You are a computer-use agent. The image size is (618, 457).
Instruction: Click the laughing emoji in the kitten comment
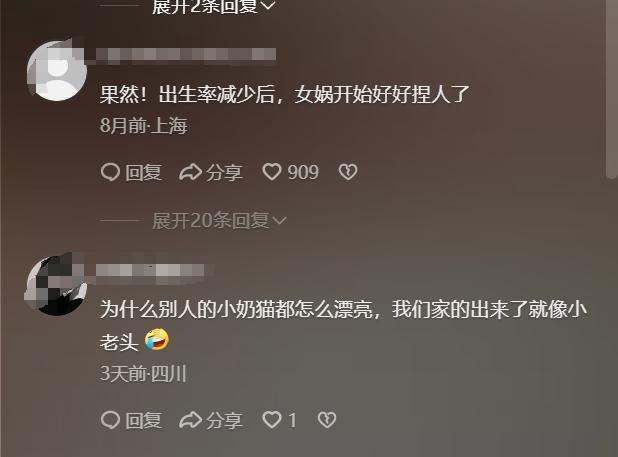click(x=157, y=340)
